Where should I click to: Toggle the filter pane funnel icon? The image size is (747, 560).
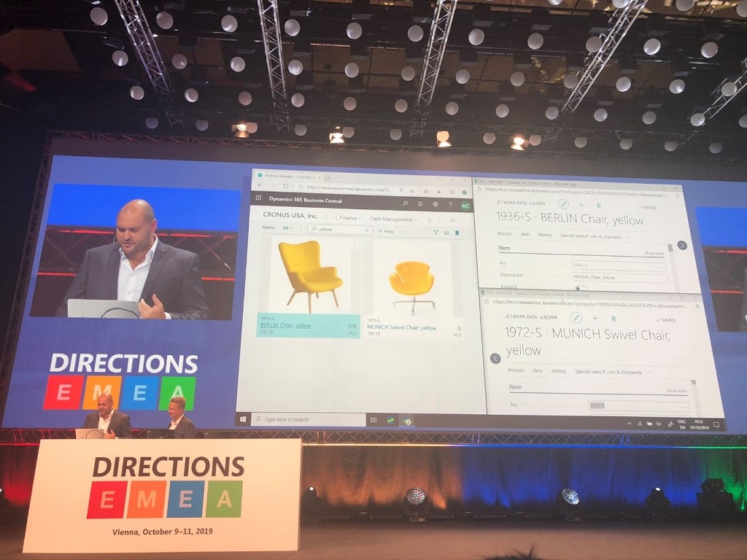point(436,233)
